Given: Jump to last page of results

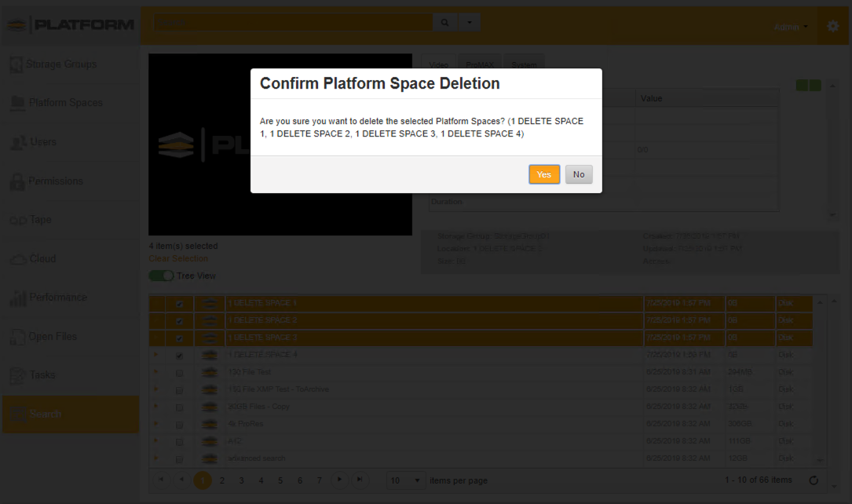Looking at the screenshot, I should 360,480.
